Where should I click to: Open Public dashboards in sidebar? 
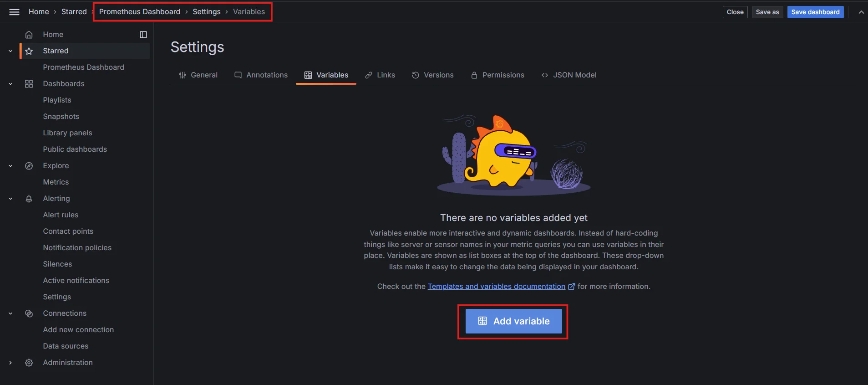click(75, 149)
